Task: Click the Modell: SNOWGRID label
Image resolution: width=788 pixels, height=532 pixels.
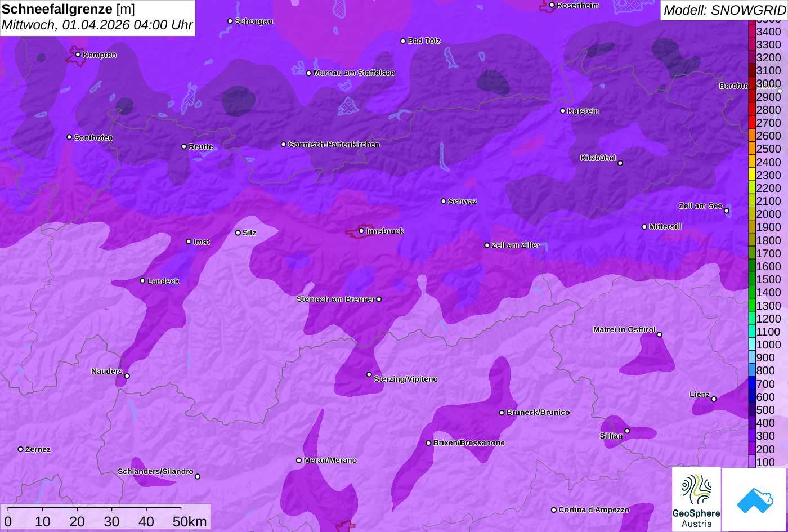Action: pos(724,10)
